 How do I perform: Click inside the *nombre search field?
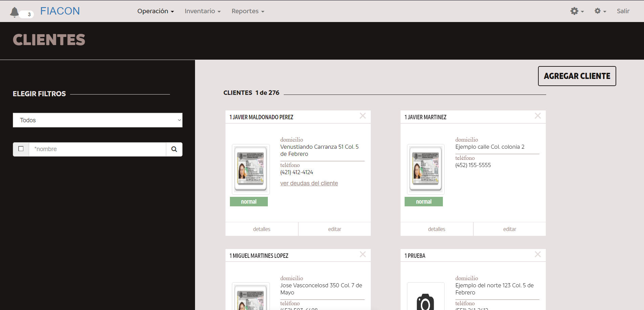[98, 149]
